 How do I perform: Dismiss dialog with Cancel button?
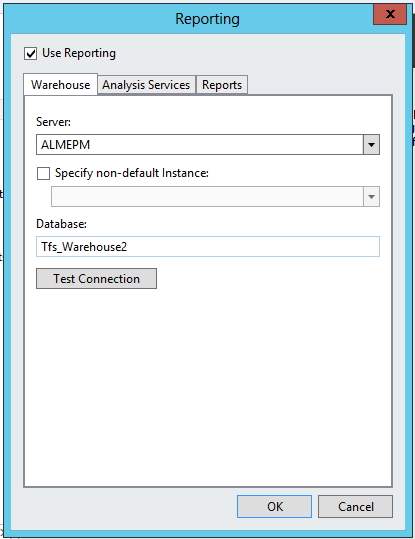[x=355, y=506]
